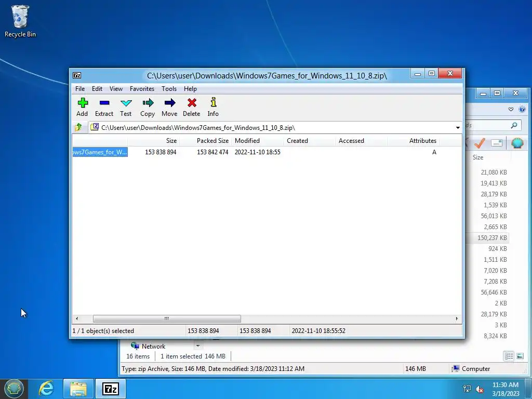Click the green plus Add icon in 7-Zip
The image size is (532, 399).
click(x=83, y=102)
